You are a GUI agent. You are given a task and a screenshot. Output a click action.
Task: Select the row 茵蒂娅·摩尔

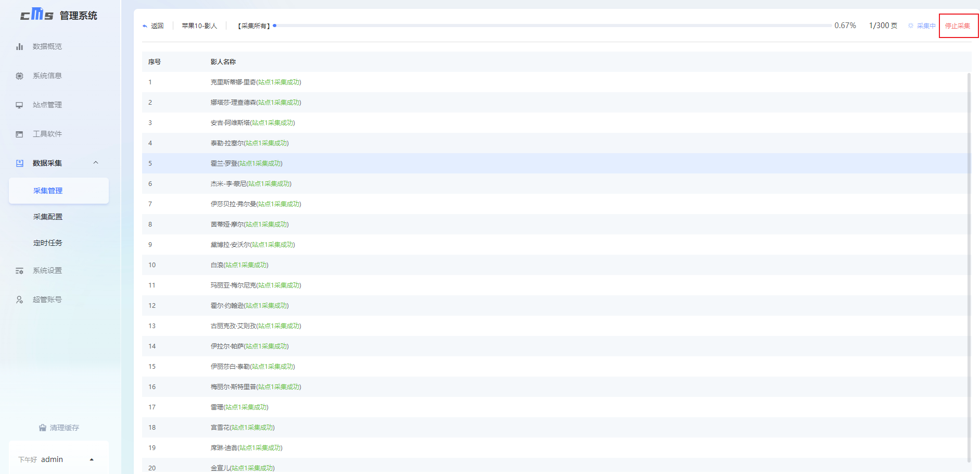[x=556, y=224]
